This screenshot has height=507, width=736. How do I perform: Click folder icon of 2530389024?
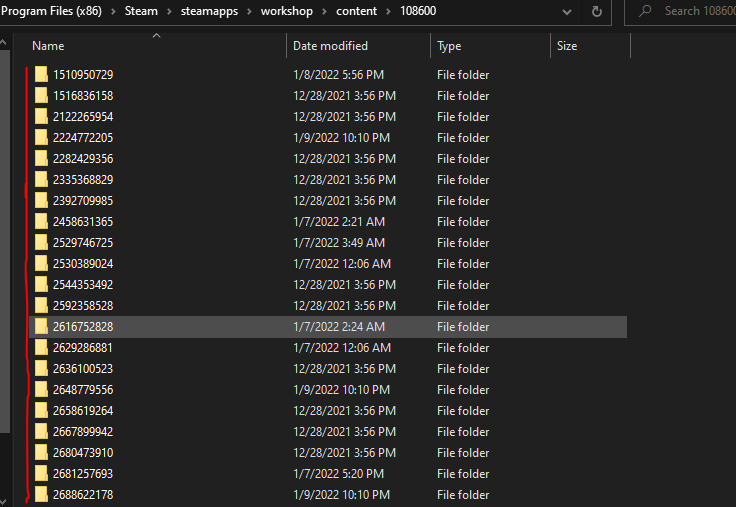tap(41, 264)
